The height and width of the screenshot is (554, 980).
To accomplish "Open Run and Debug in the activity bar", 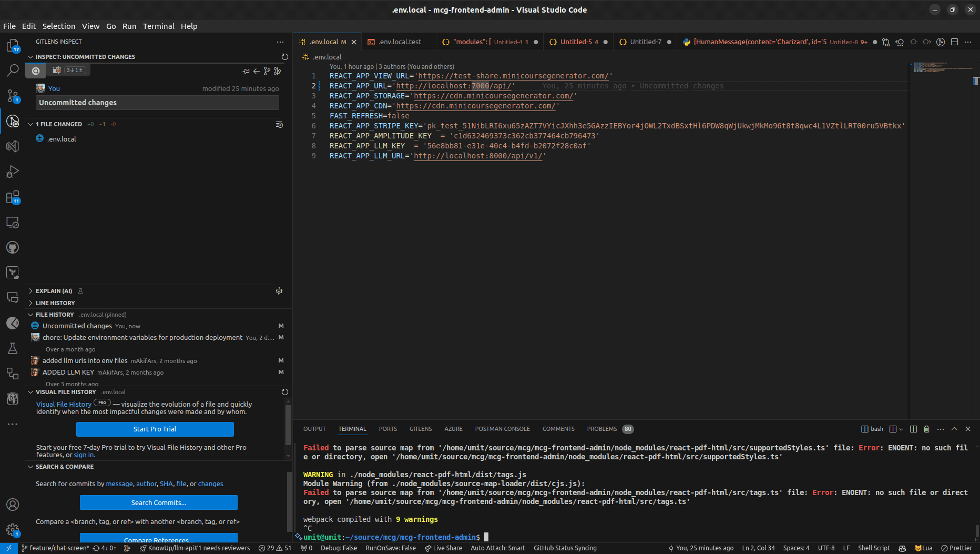I will click(13, 172).
